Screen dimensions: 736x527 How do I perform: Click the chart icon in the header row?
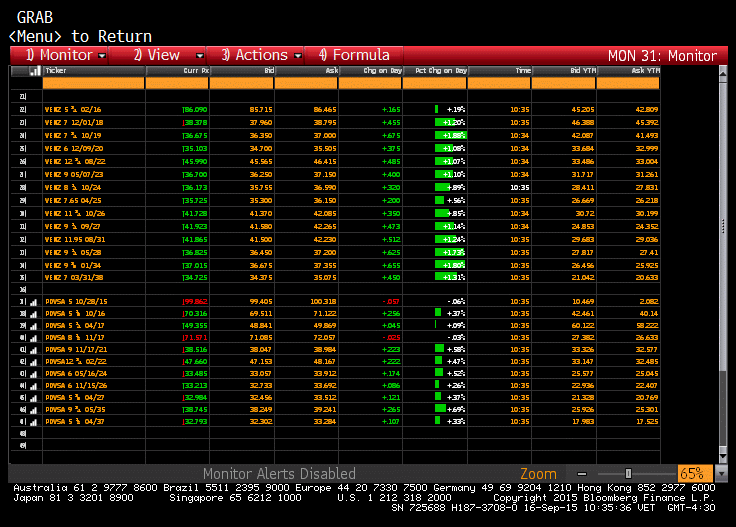click(35, 71)
